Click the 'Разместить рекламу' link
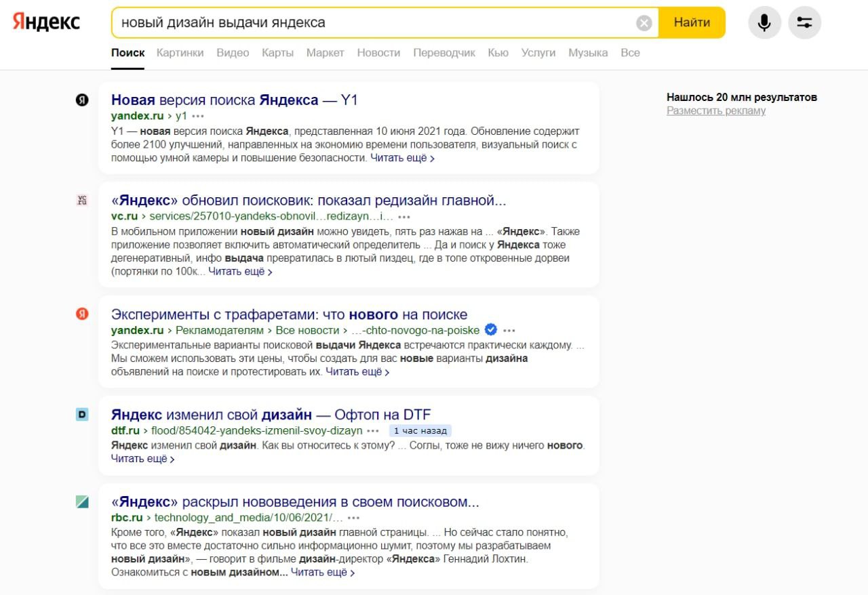Viewport: 868px width, 595px height. pyautogui.click(x=716, y=110)
